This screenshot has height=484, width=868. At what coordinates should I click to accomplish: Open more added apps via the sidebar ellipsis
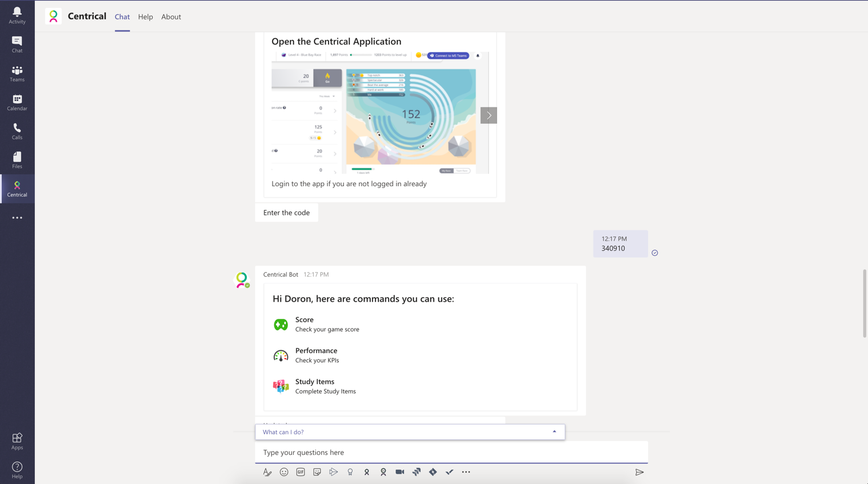[x=17, y=217]
